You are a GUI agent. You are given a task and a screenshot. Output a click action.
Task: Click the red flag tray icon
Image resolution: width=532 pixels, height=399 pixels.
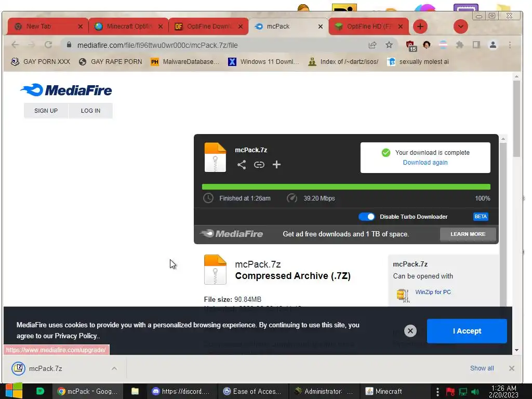pos(450,392)
